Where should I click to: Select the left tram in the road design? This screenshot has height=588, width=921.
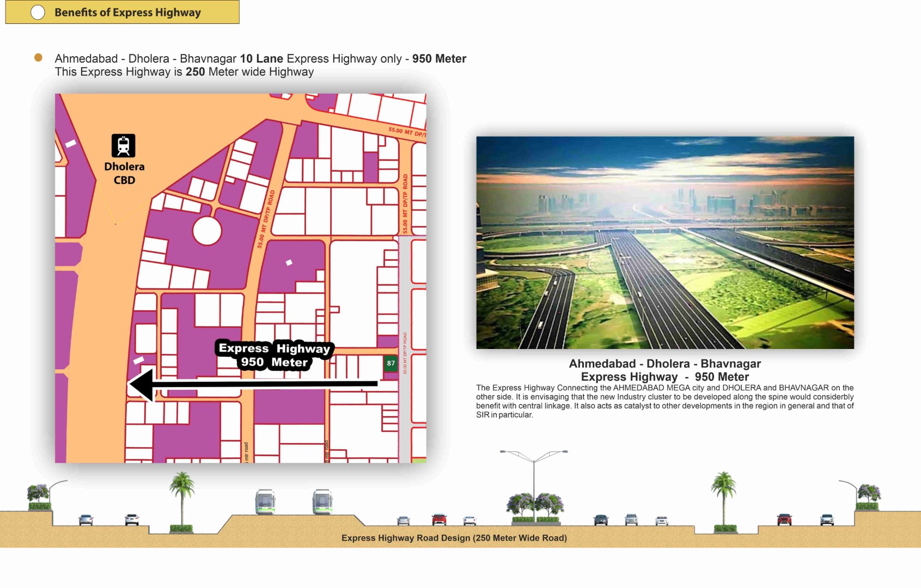[x=265, y=501]
